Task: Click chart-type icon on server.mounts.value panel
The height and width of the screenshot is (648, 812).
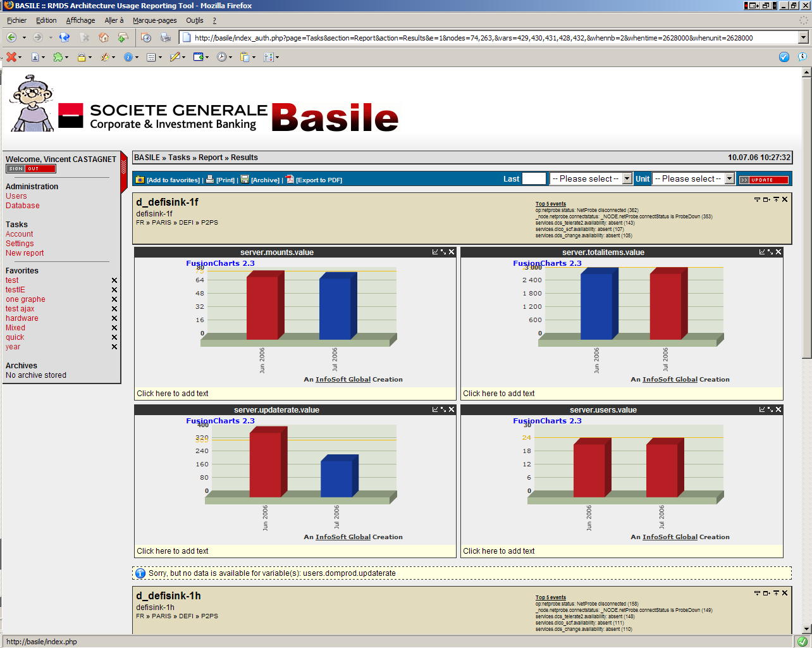Action: (435, 252)
